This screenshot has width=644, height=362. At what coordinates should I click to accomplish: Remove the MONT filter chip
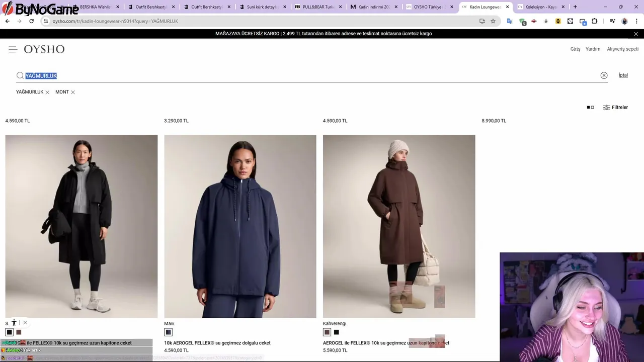(x=73, y=93)
